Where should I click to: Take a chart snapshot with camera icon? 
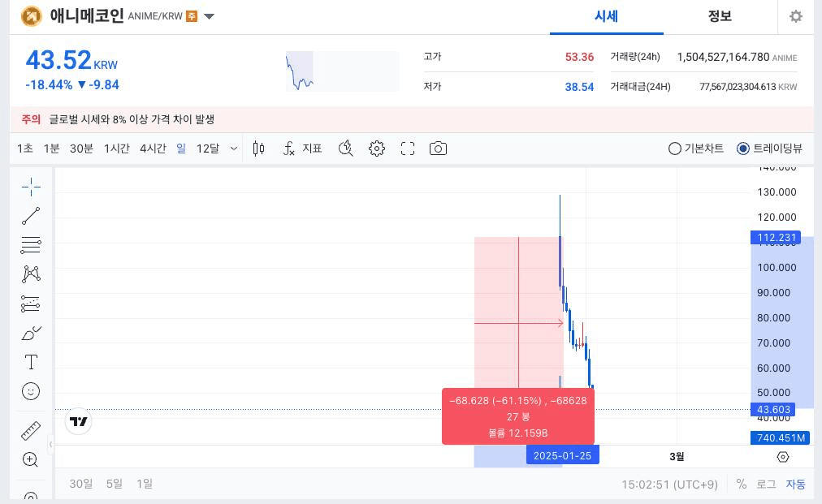439,149
